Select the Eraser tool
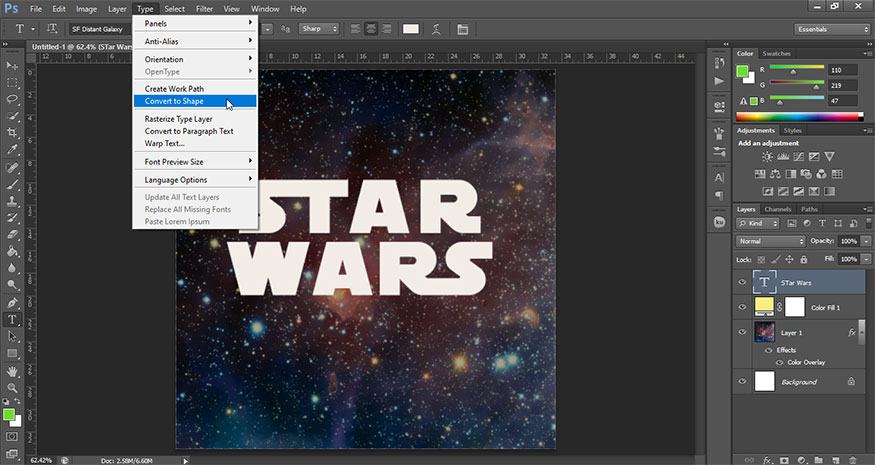This screenshot has width=875, height=465. click(12, 234)
